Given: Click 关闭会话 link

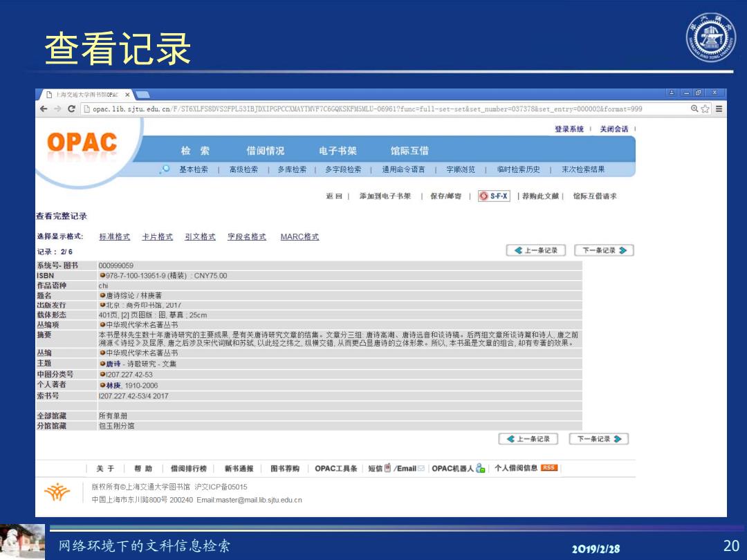Looking at the screenshot, I should coord(614,129).
